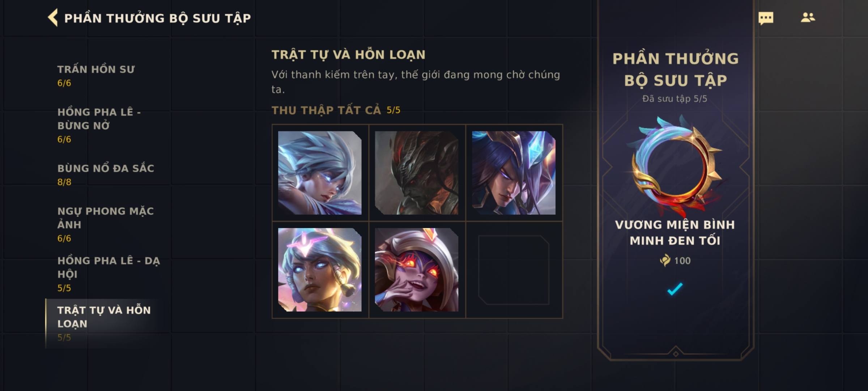Image resolution: width=868 pixels, height=391 pixels.
Task: Open the dark armored champion skin thumbnail
Action: tap(417, 173)
